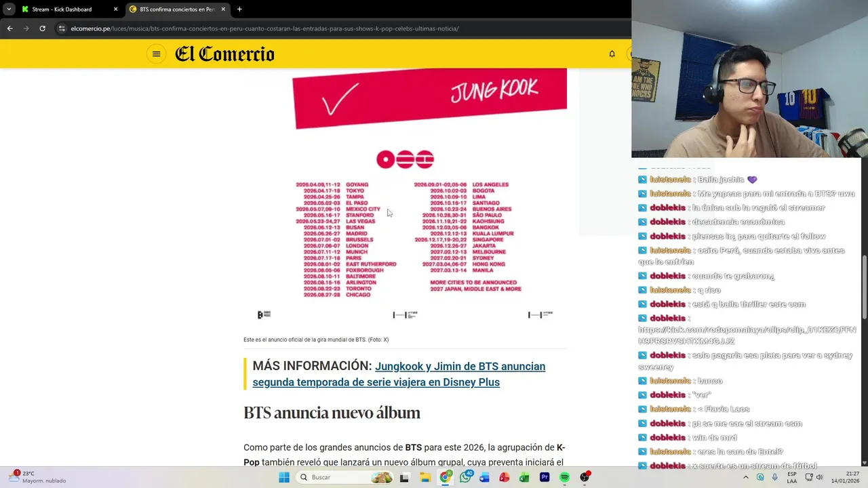The height and width of the screenshot is (488, 868).
Task: Open the tab search dropdown
Action: tap(8, 9)
